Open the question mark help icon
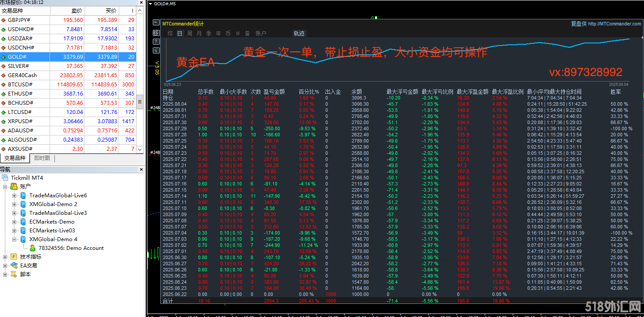The image size is (644, 317). click(x=156, y=42)
